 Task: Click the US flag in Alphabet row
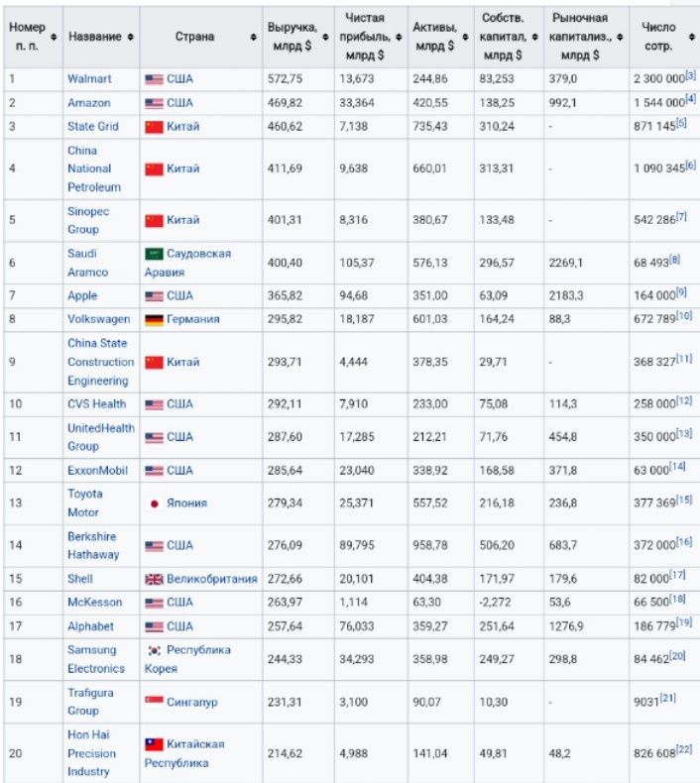(154, 626)
